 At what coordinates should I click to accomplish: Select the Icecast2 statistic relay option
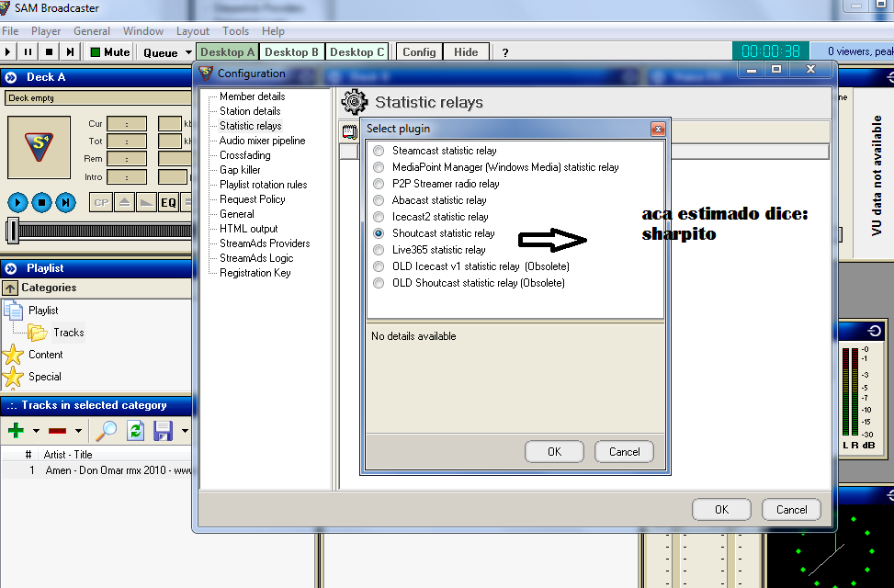click(378, 216)
